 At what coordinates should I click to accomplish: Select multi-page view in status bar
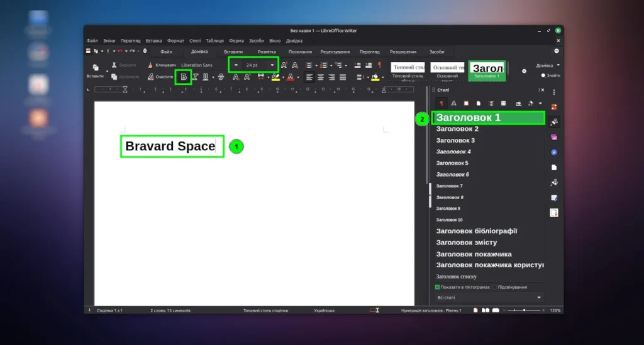tap(486, 310)
